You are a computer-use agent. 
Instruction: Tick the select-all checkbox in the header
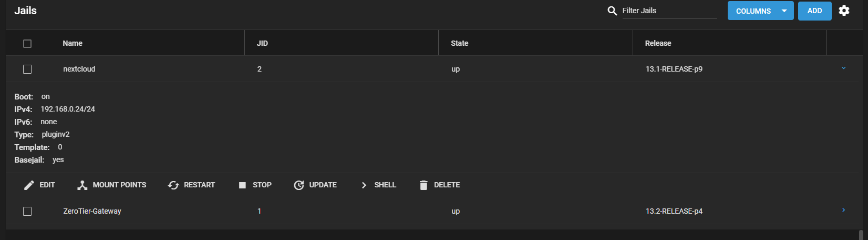click(27, 44)
